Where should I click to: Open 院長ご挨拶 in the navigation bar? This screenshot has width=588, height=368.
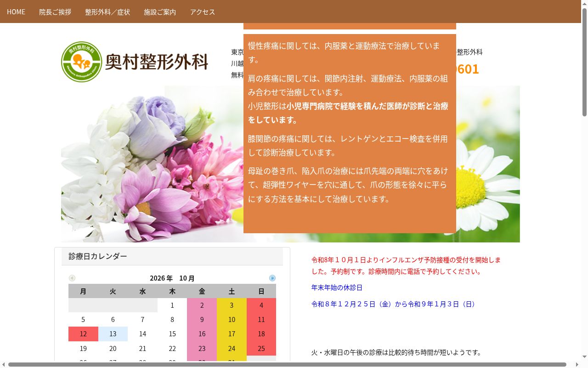click(x=55, y=11)
